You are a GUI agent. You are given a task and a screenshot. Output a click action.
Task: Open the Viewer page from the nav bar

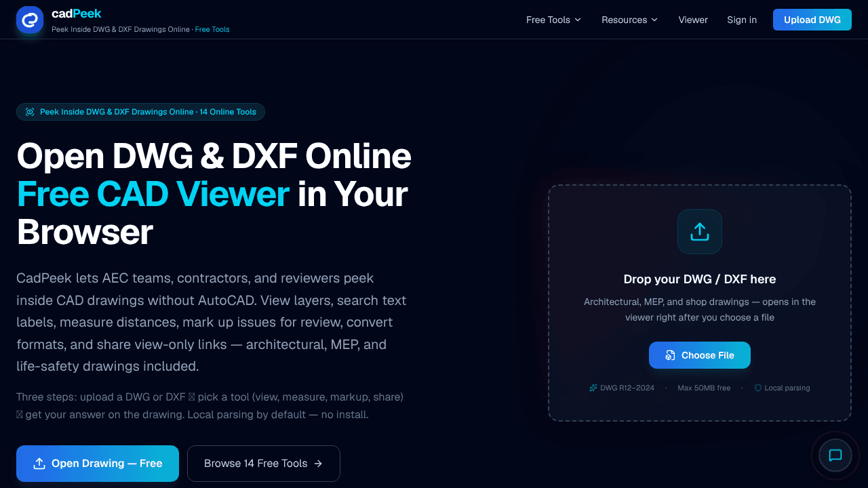[693, 20]
